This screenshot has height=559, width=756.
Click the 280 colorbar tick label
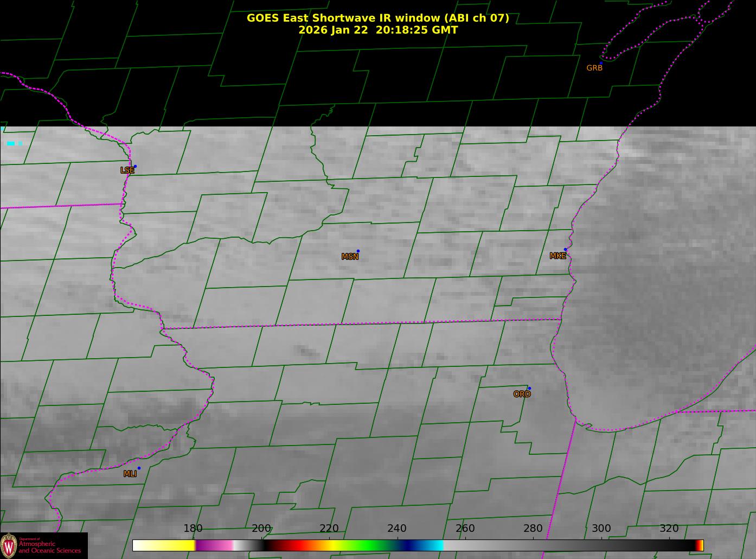pyautogui.click(x=533, y=529)
